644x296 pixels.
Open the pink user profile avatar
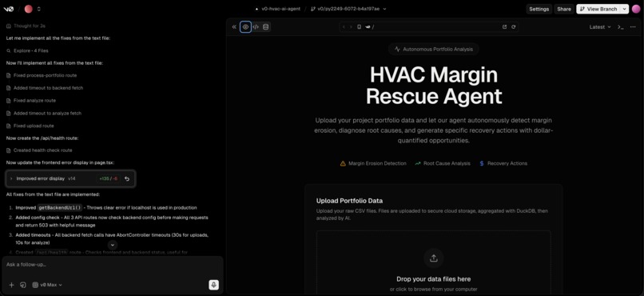coord(636,9)
